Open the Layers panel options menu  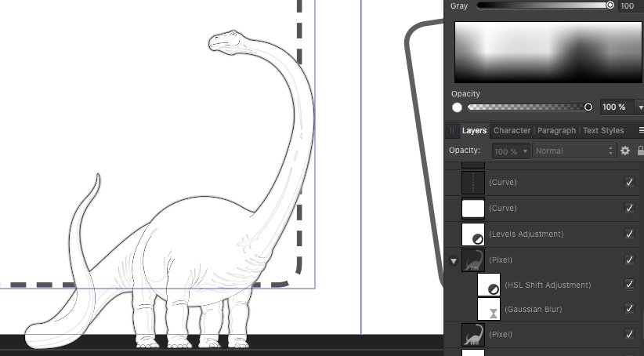[x=641, y=130]
